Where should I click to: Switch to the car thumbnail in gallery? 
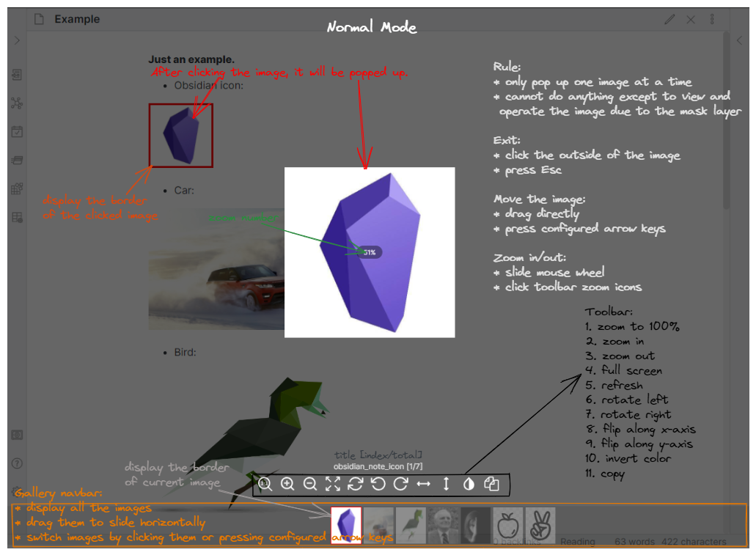tap(378, 525)
